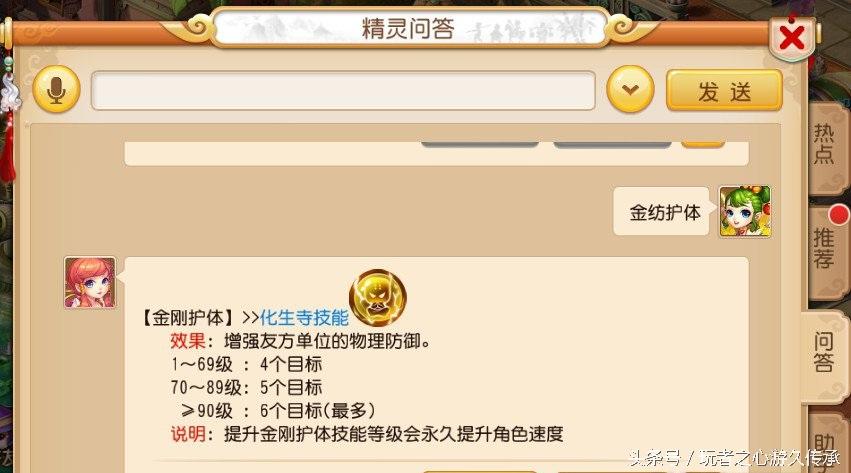Open the 化生寺技能 blue link
Screen dimensions: 851x473
(304, 318)
